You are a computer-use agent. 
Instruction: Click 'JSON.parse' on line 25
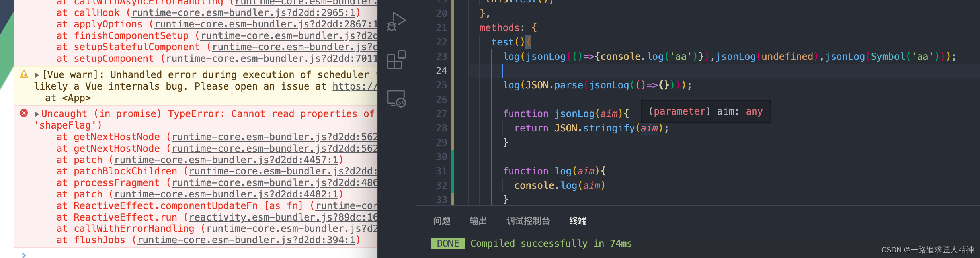pos(554,85)
